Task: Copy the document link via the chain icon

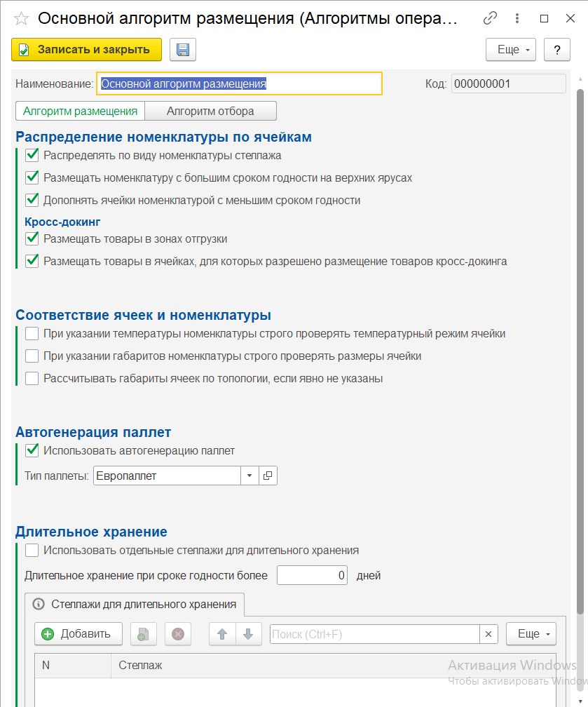Action: coord(490,18)
